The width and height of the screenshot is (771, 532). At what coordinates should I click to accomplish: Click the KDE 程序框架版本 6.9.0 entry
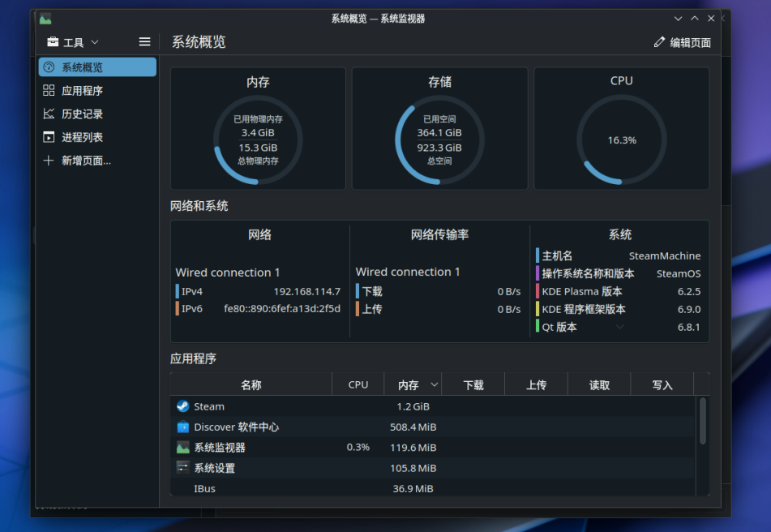(618, 309)
